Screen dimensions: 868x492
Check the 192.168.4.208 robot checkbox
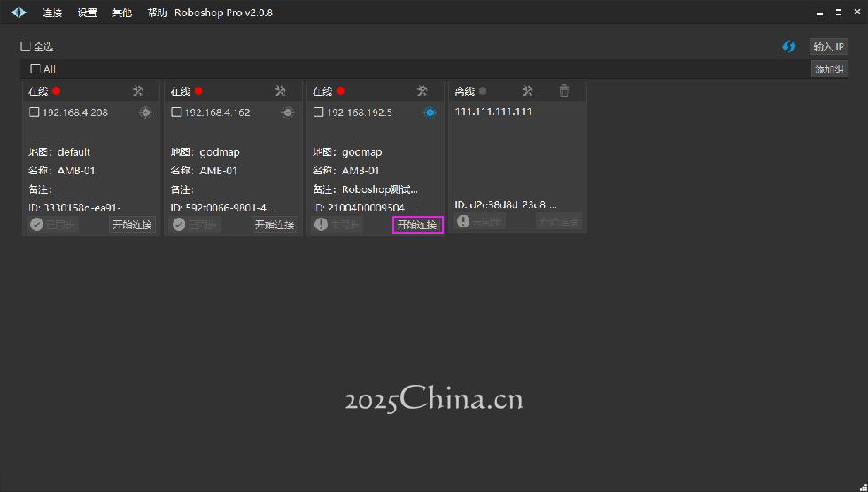[35, 112]
